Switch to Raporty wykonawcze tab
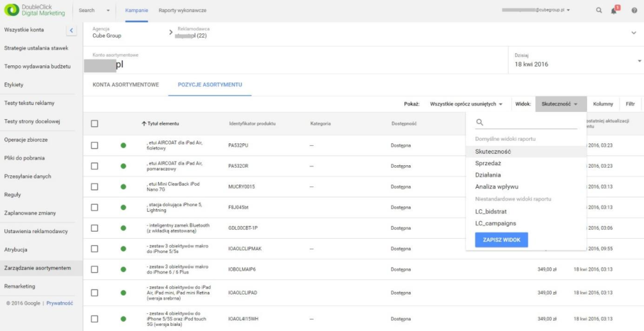 [182, 10]
